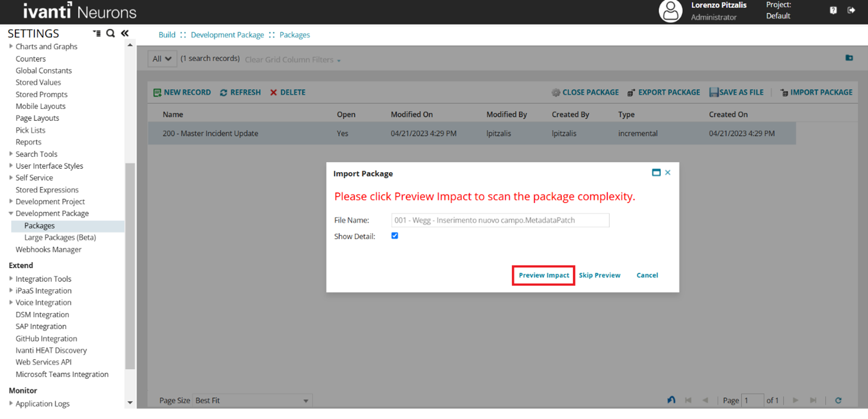Click Cancel in Import Package dialog

[x=647, y=275]
